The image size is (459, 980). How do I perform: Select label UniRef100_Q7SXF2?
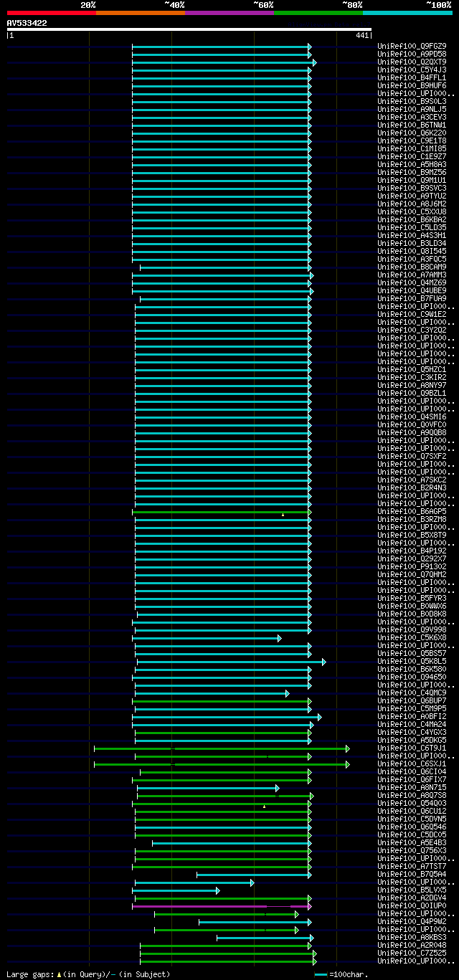coord(412,456)
